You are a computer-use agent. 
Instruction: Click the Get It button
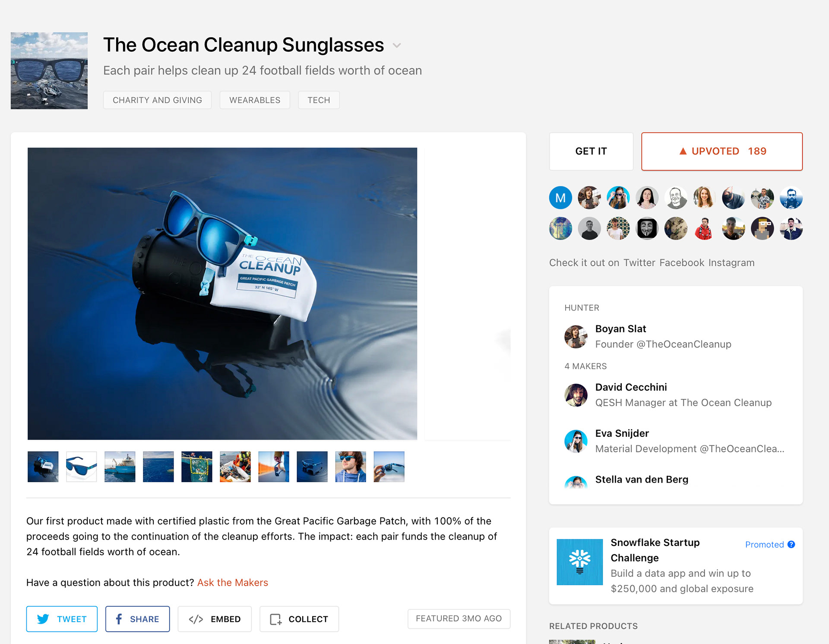(591, 152)
